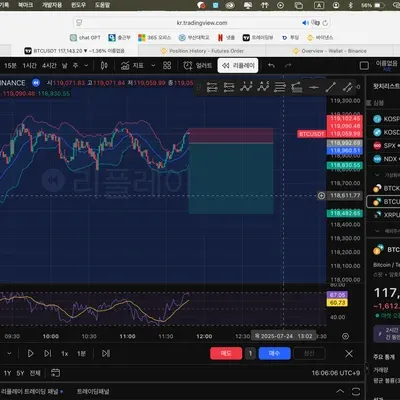This screenshot has width=400, height=400.
Task: Redo the last chart action
Action: [288, 66]
